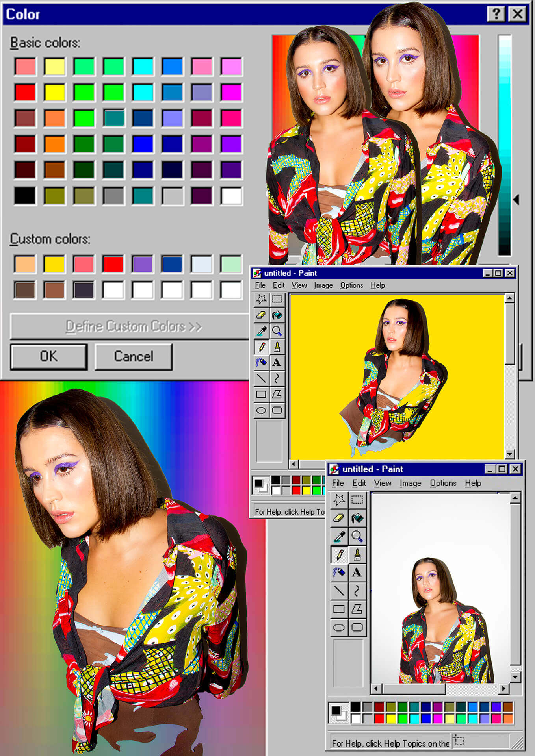Image resolution: width=535 pixels, height=756 pixels.
Task: Pick the eyedropper tool in upper Paint window
Action: coord(261,331)
